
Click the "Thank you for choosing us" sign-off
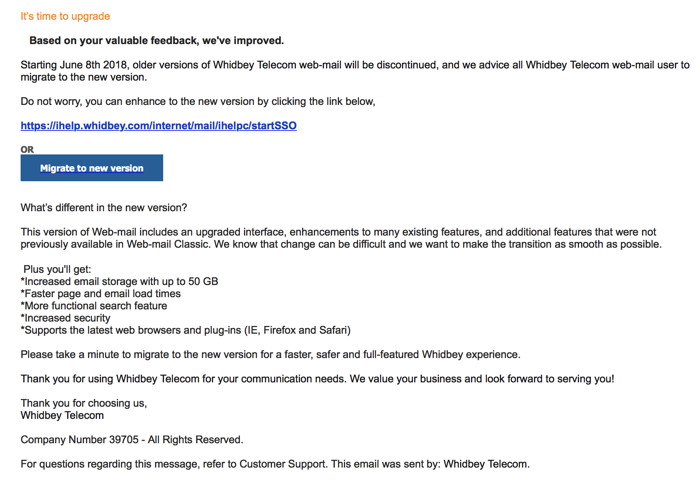point(84,403)
